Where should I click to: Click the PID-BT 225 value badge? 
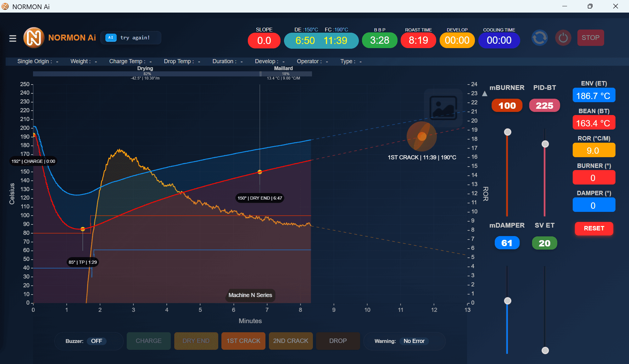(544, 106)
